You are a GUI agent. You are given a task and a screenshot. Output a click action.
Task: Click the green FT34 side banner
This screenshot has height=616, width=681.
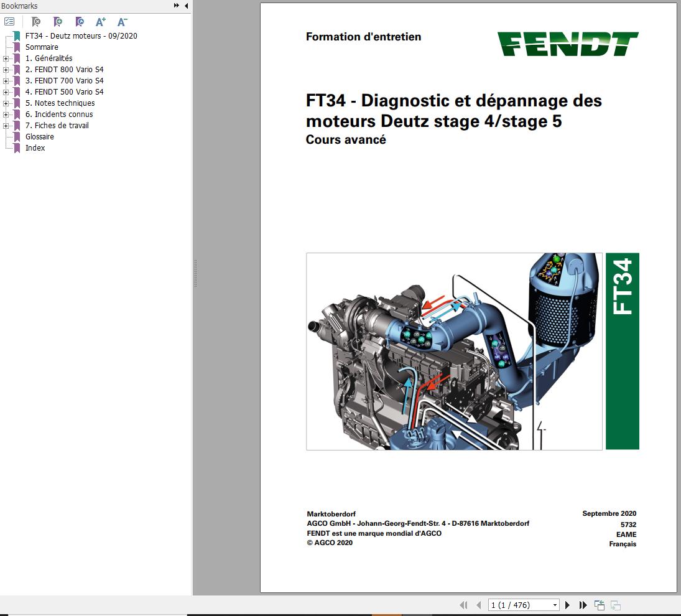click(x=623, y=352)
